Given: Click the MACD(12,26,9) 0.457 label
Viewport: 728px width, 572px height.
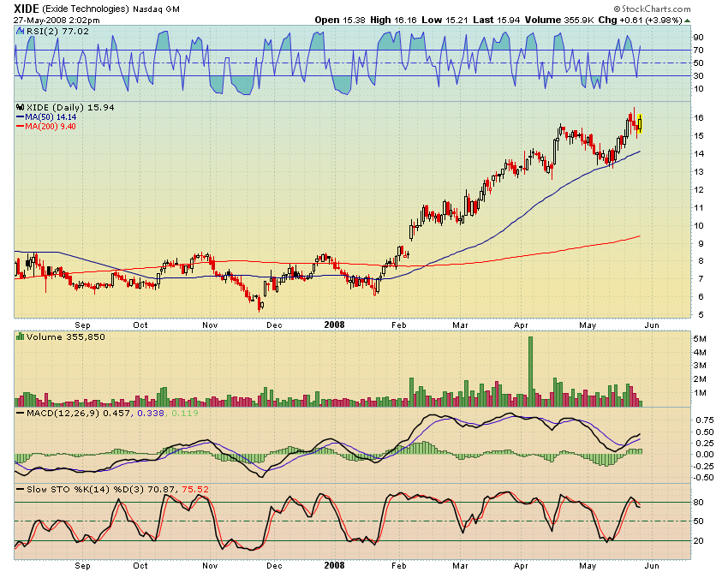Looking at the screenshot, I should 79,413.
